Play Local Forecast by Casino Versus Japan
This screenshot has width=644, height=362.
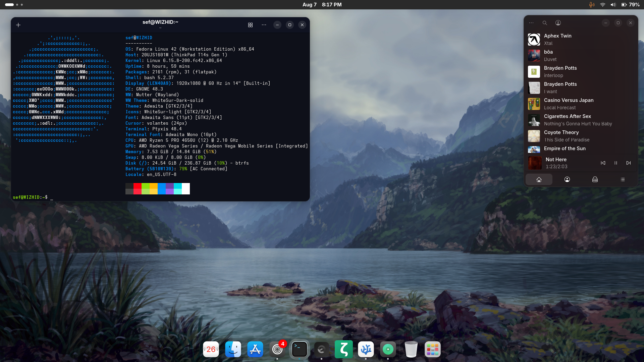[581, 104]
